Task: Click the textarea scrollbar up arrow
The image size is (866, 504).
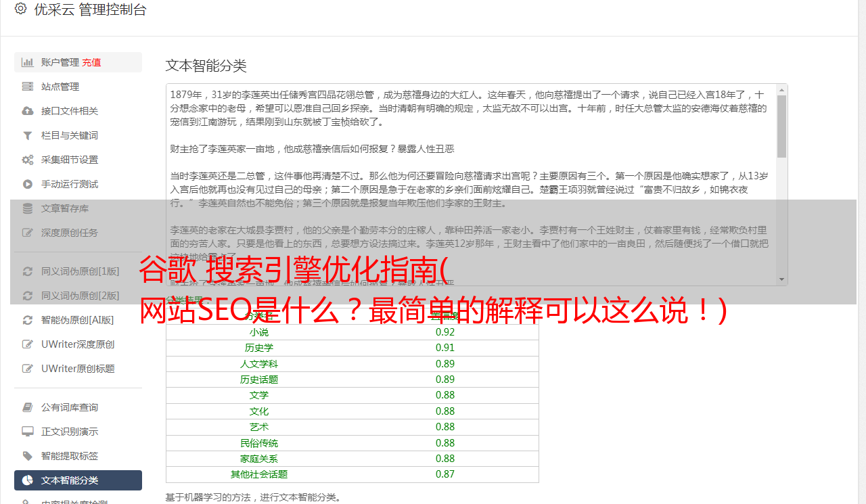Action: point(781,90)
